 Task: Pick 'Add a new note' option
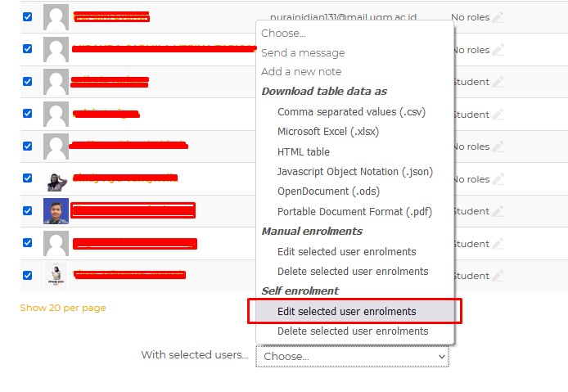point(301,72)
